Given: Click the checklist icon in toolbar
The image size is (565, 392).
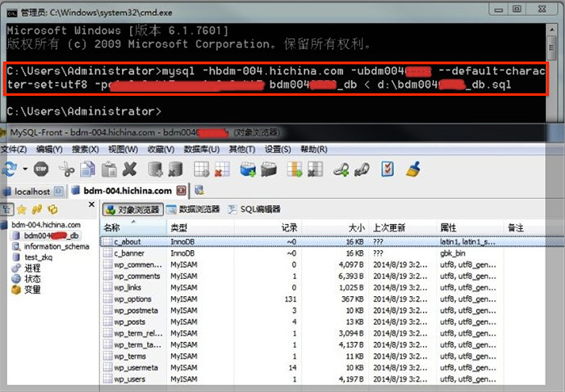Looking at the screenshot, I should [x=388, y=169].
